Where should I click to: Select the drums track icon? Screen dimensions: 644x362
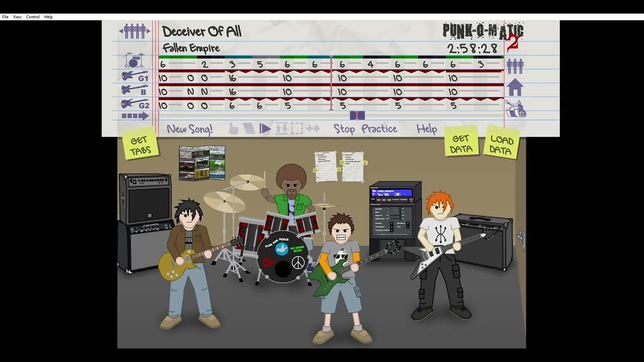pos(134,60)
